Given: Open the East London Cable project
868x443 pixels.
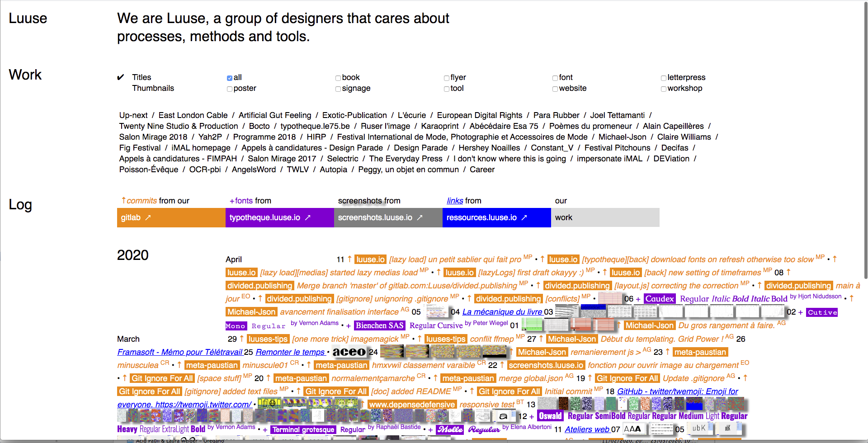Looking at the screenshot, I should click(193, 115).
